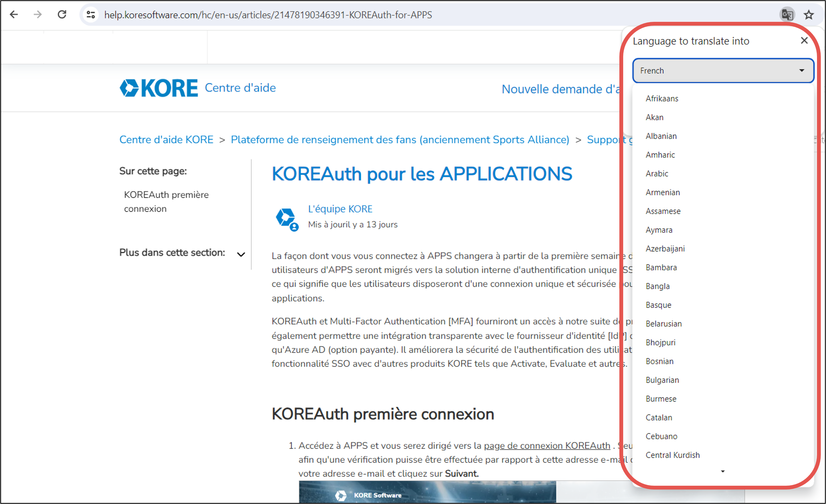Click 'KOREAuth pour les APPLICATIONS' title
The image size is (826, 504).
(x=422, y=174)
